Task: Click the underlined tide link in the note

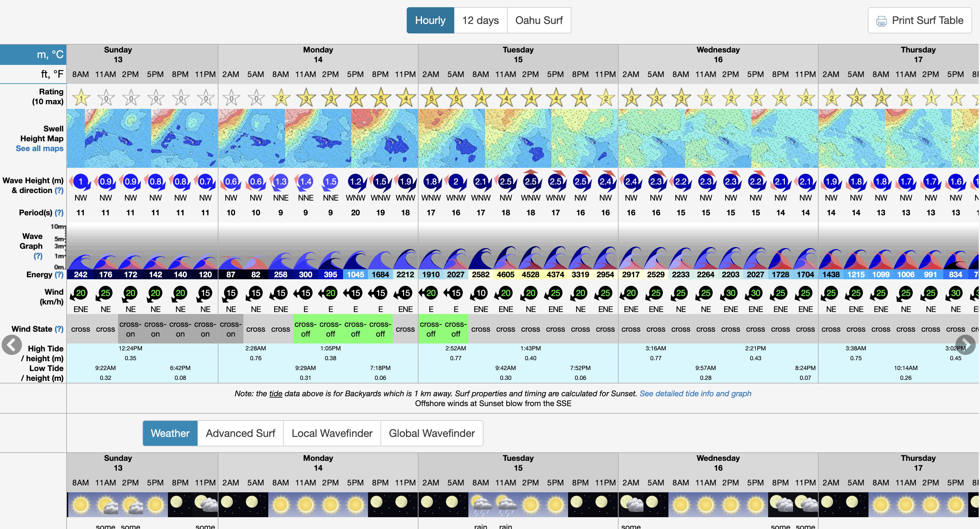Action: [x=276, y=394]
